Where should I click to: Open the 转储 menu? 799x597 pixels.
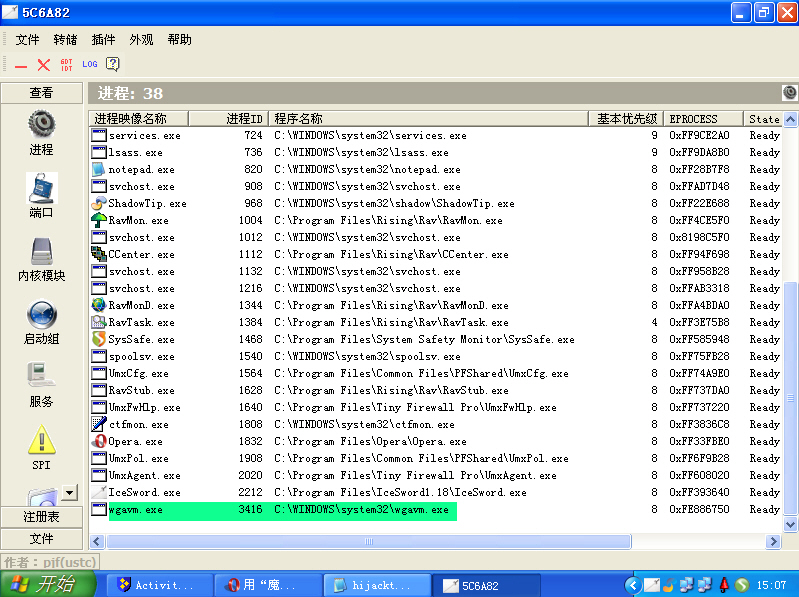(x=65, y=40)
